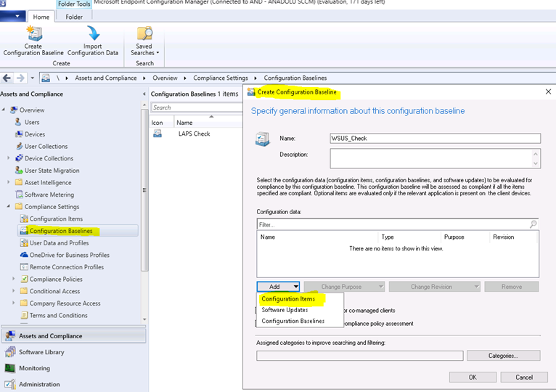556x392 pixels.
Task: Click the Configuration Items tree icon
Action: [x=24, y=219]
